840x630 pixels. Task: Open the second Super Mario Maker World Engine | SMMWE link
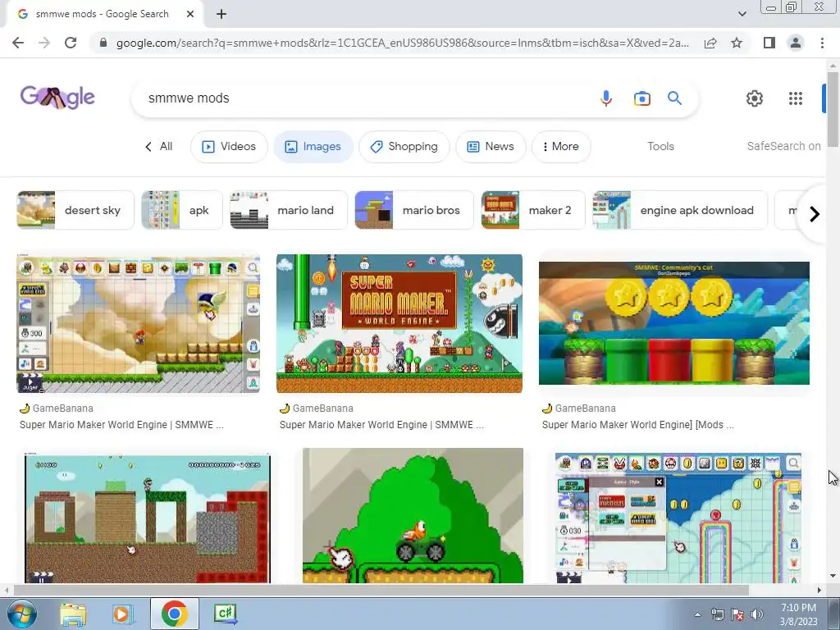[381, 425]
